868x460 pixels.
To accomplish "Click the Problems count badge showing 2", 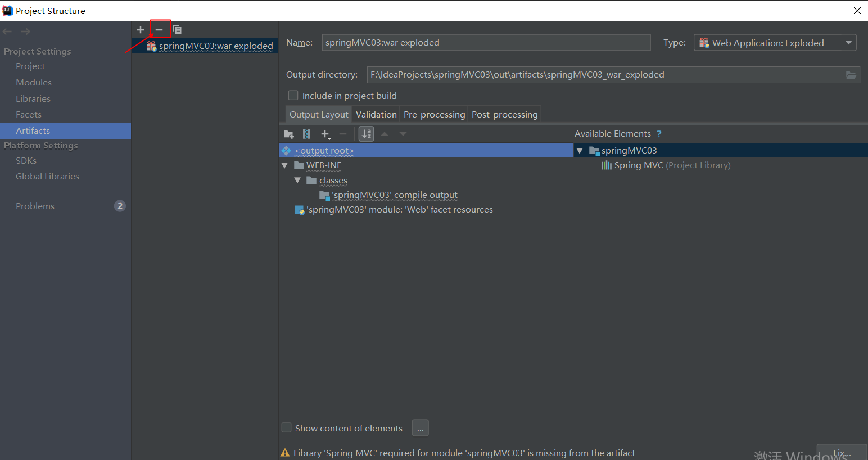I will pos(120,206).
